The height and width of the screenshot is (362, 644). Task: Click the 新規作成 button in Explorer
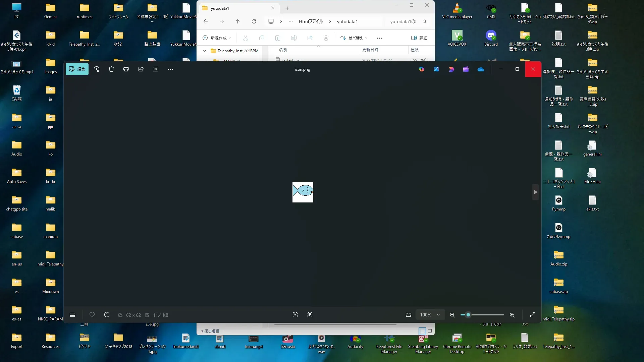click(x=217, y=38)
